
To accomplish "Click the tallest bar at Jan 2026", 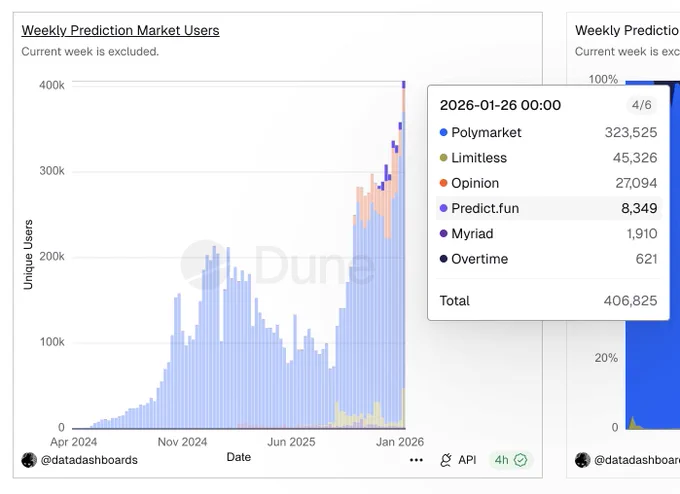I will coord(404,255).
